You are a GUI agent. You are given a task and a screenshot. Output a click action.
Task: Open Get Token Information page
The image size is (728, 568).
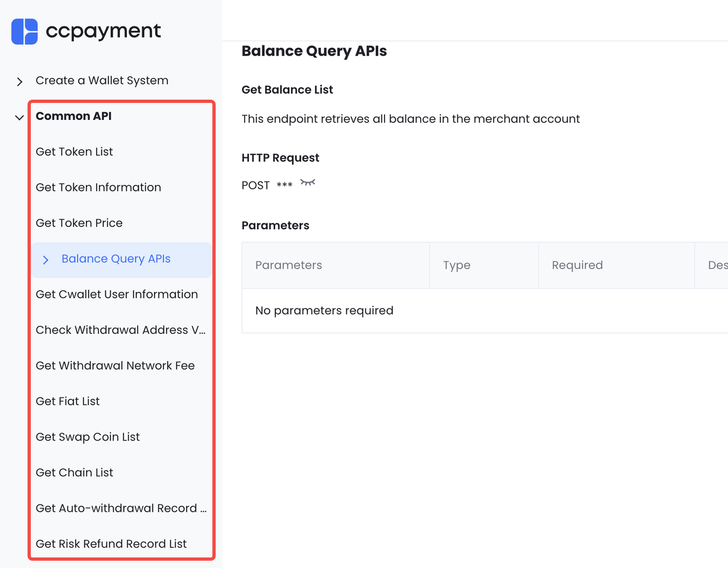[x=98, y=188]
